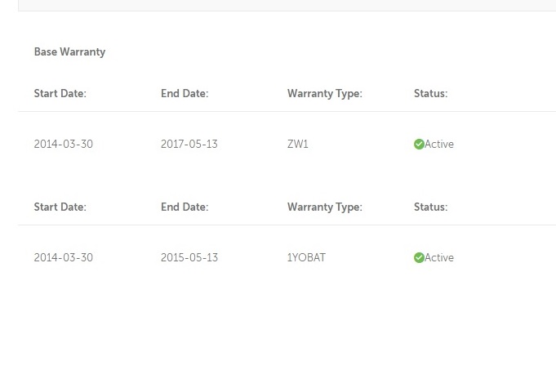Click the Warranty Type label above 1YOBAT
The image size is (556, 392).
(x=324, y=207)
